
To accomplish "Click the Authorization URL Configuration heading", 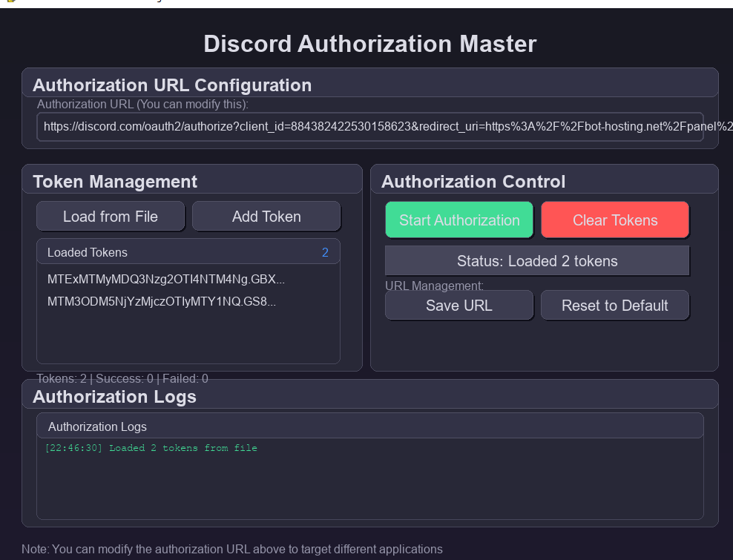I will (172, 85).
